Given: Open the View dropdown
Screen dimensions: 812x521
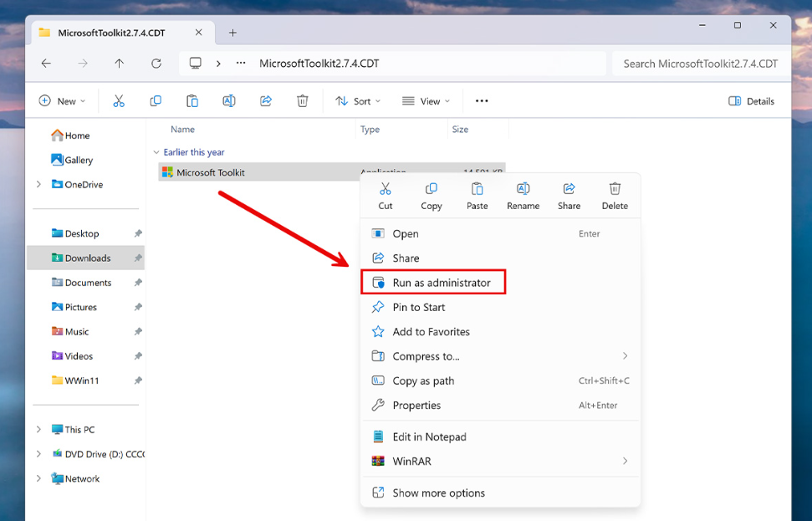Looking at the screenshot, I should coord(426,101).
